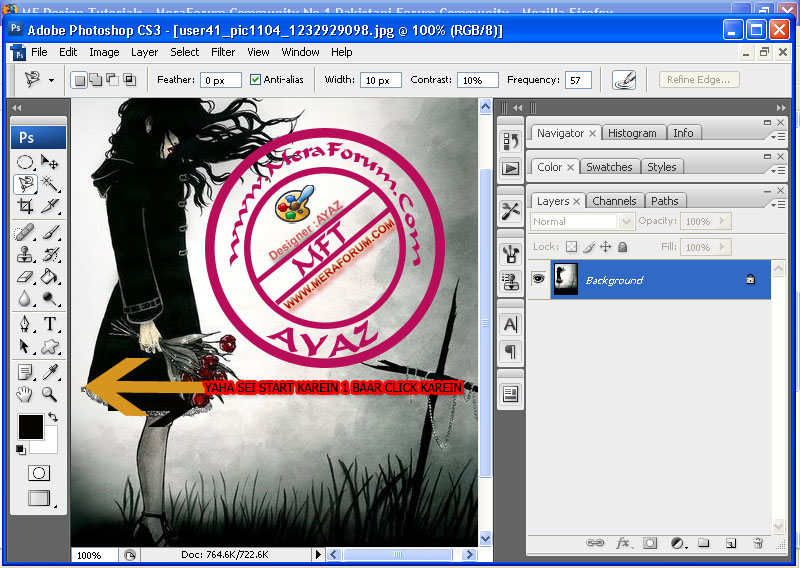Select the Type tool
This screenshot has height=568, width=800.
click(49, 324)
